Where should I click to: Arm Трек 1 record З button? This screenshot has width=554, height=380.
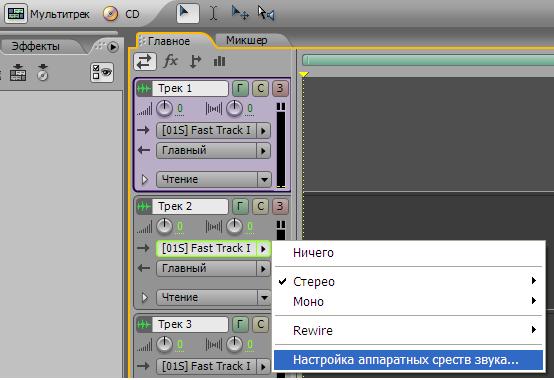point(280,88)
